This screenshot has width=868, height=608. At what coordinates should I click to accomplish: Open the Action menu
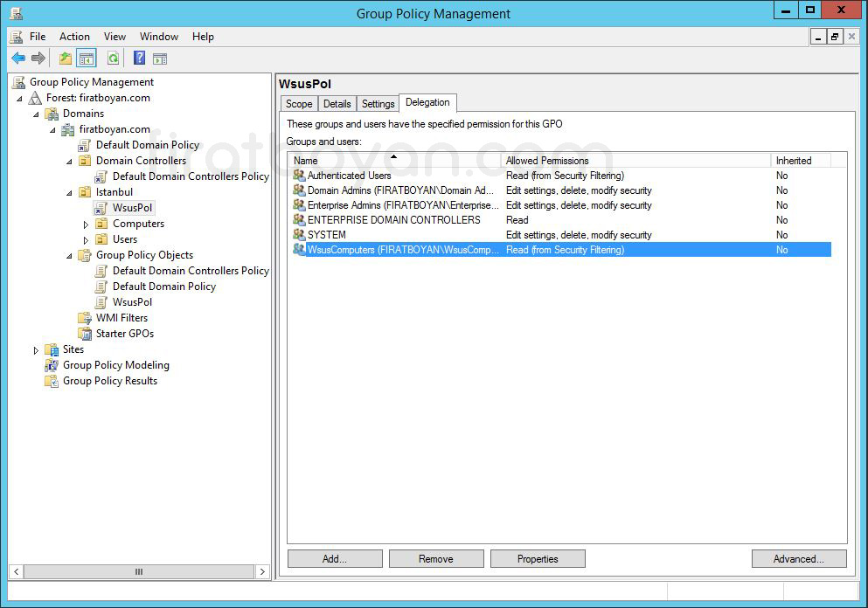pos(74,37)
